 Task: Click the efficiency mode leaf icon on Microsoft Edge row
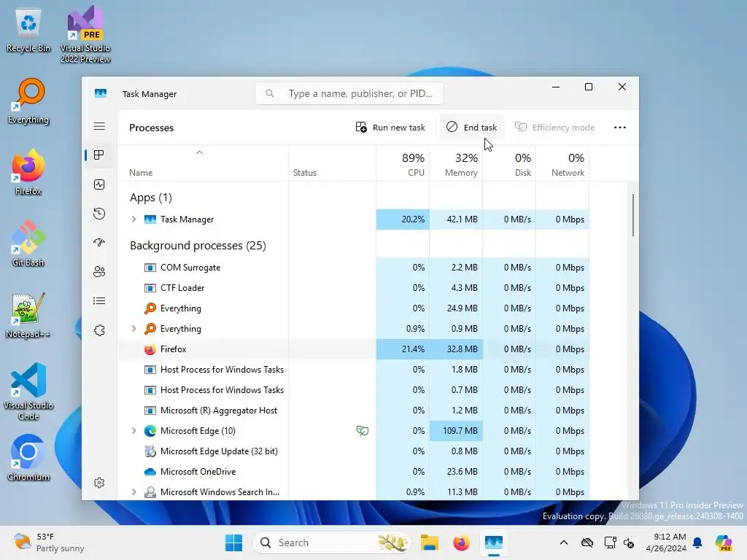pyautogui.click(x=363, y=431)
